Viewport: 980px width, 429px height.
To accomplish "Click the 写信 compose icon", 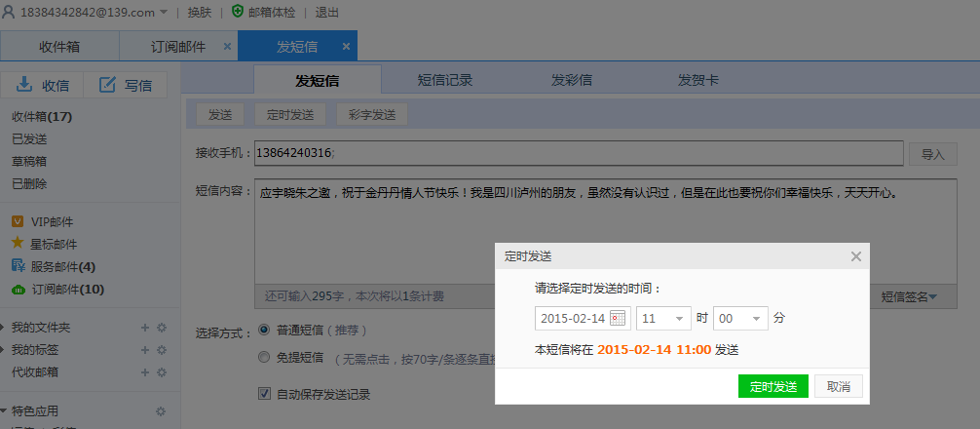I will tap(107, 85).
